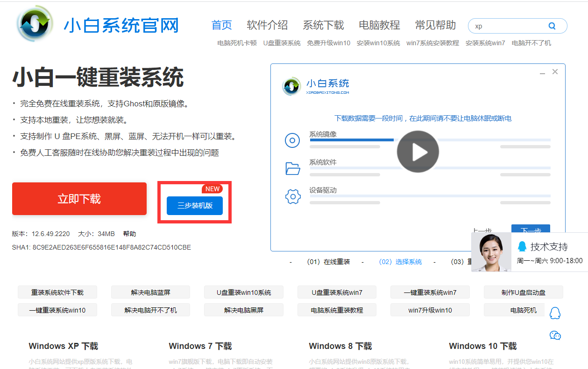Click the search input field with xp
Screen dimensions: 588x369
pos(509,26)
